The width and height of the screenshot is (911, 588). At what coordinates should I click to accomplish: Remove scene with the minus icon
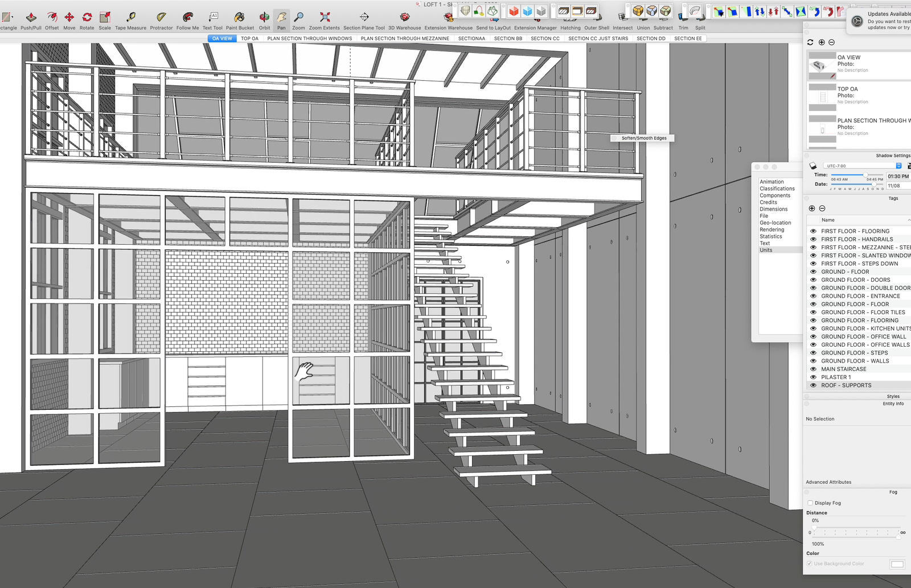(x=832, y=42)
